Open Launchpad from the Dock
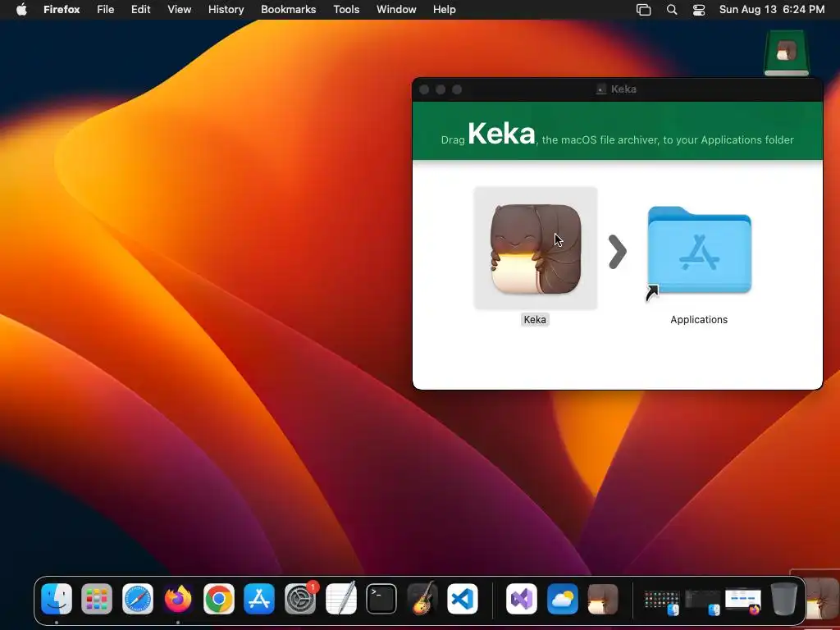Image resolution: width=840 pixels, height=630 pixels. tap(97, 599)
